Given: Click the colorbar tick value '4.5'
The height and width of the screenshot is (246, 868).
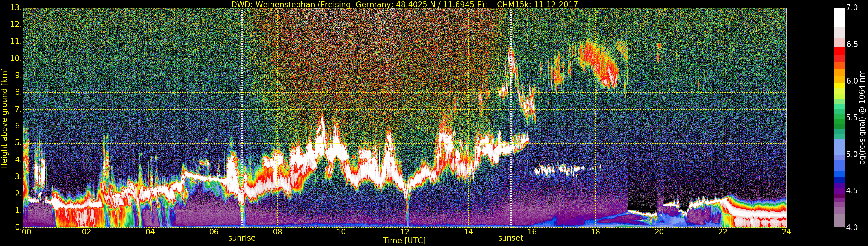Looking at the screenshot, I should [x=852, y=191].
